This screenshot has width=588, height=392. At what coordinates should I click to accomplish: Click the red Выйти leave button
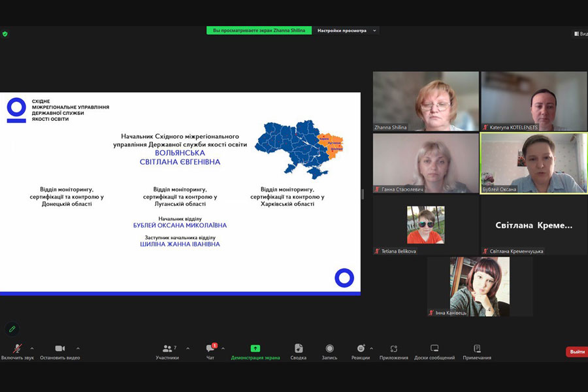(576, 351)
